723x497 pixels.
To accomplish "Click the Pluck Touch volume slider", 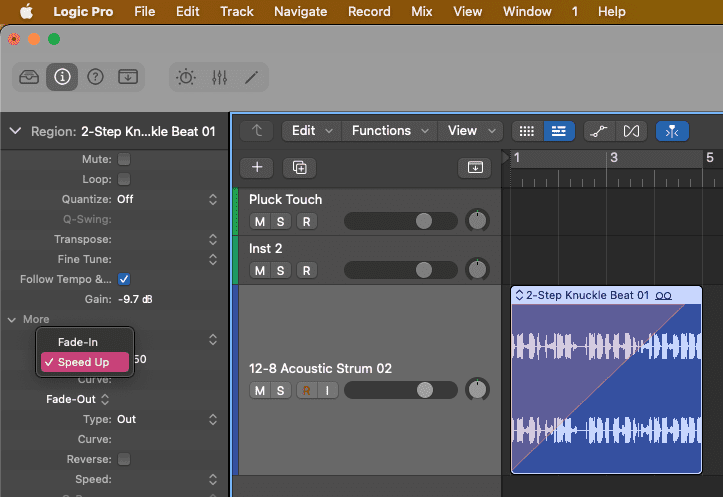I will pyautogui.click(x=401, y=221).
